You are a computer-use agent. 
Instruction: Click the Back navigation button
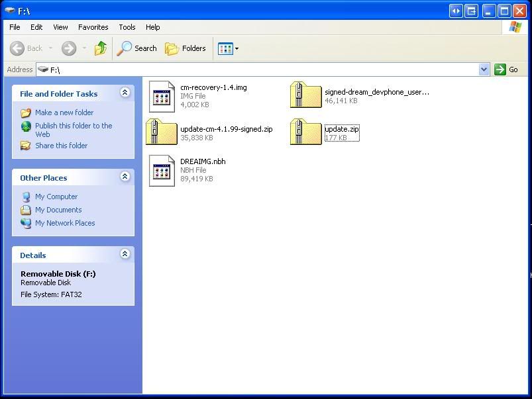click(x=26, y=48)
